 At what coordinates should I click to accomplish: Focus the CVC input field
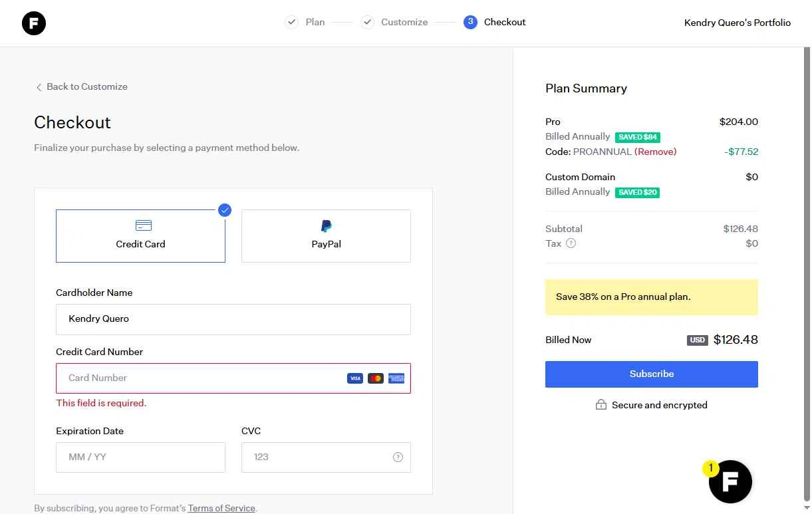(326, 457)
